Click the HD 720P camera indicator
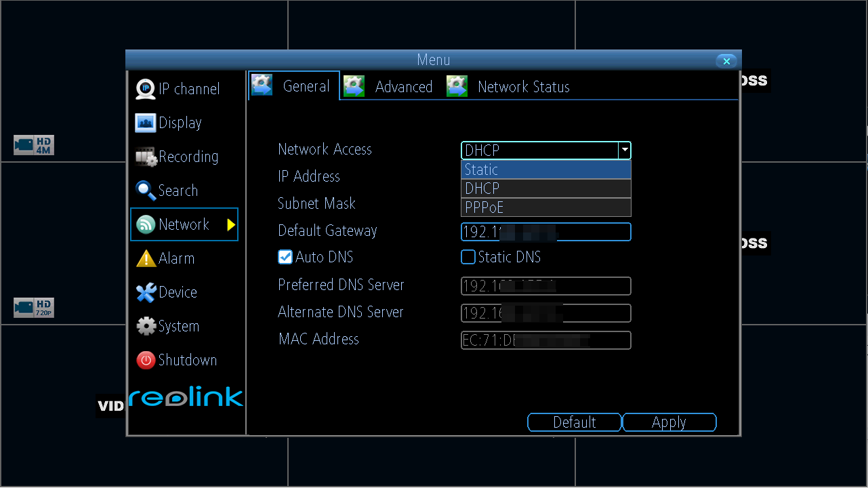Screen dimensions: 868x488 tap(34, 308)
